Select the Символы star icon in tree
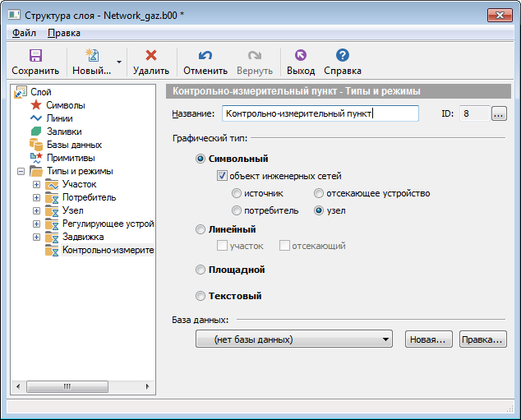The image size is (521, 420). click(x=35, y=105)
